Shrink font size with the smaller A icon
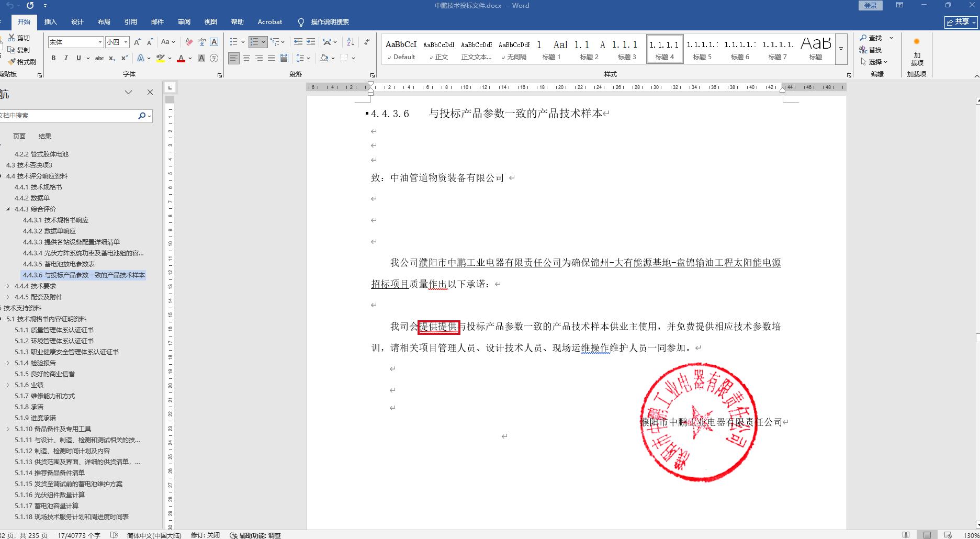The width and height of the screenshot is (980, 539). pyautogui.click(x=150, y=42)
